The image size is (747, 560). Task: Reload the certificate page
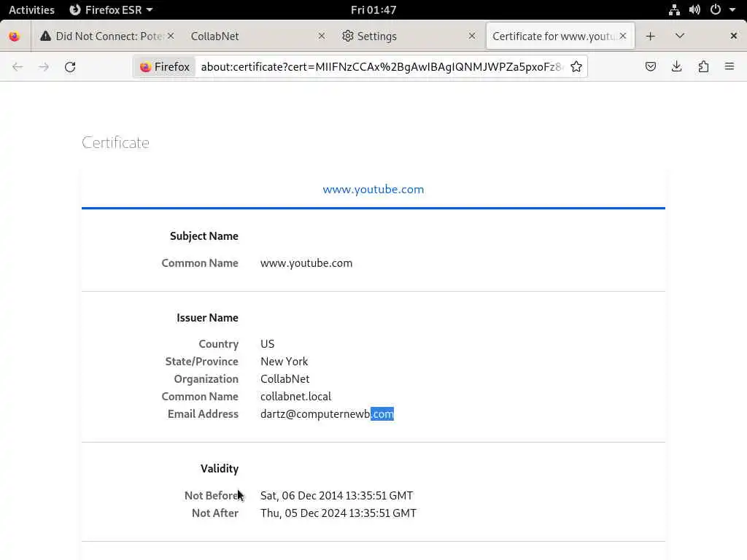click(70, 66)
